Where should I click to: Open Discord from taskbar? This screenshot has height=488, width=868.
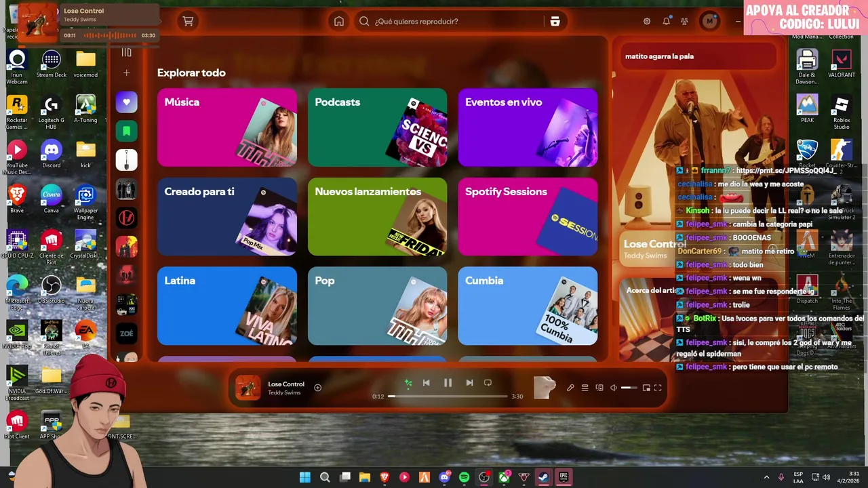(x=444, y=477)
